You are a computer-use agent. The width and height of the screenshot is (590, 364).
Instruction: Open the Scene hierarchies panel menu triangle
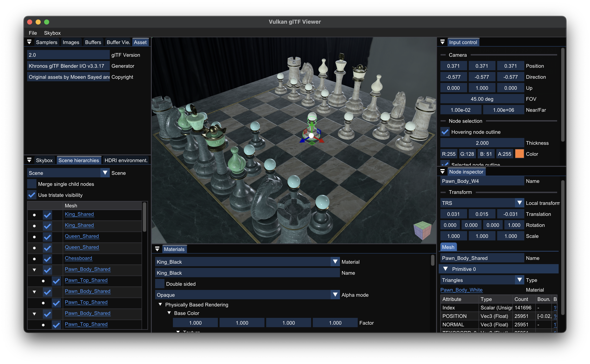(x=29, y=160)
